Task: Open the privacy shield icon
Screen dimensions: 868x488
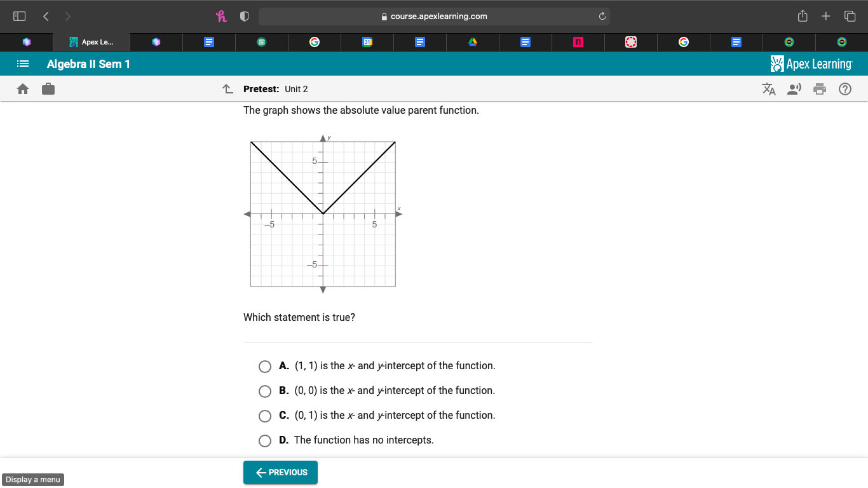Action: (x=244, y=16)
